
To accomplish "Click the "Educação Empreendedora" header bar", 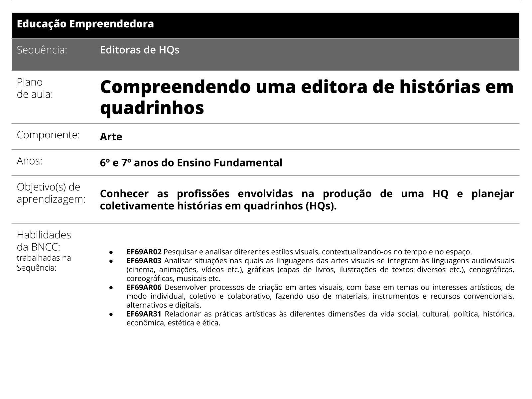I will pyautogui.click(x=86, y=23).
